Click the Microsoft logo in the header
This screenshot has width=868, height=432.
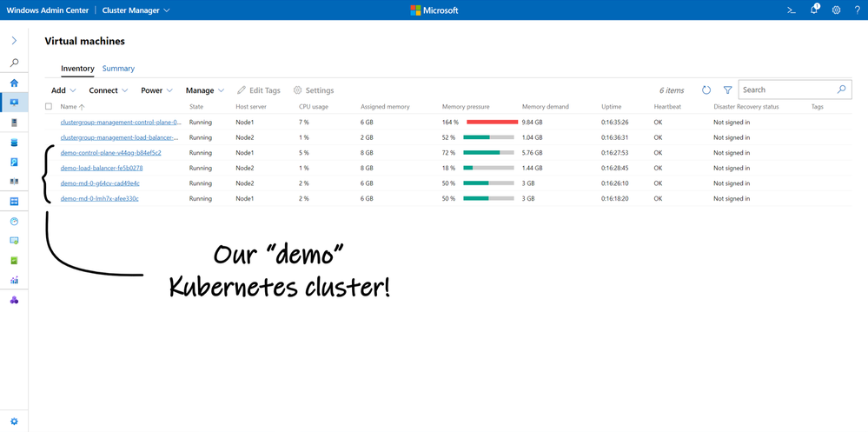[x=434, y=10]
